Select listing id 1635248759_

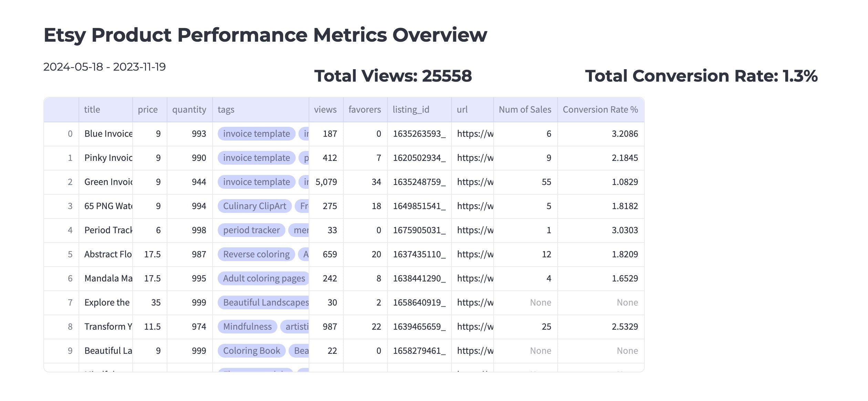click(x=420, y=182)
